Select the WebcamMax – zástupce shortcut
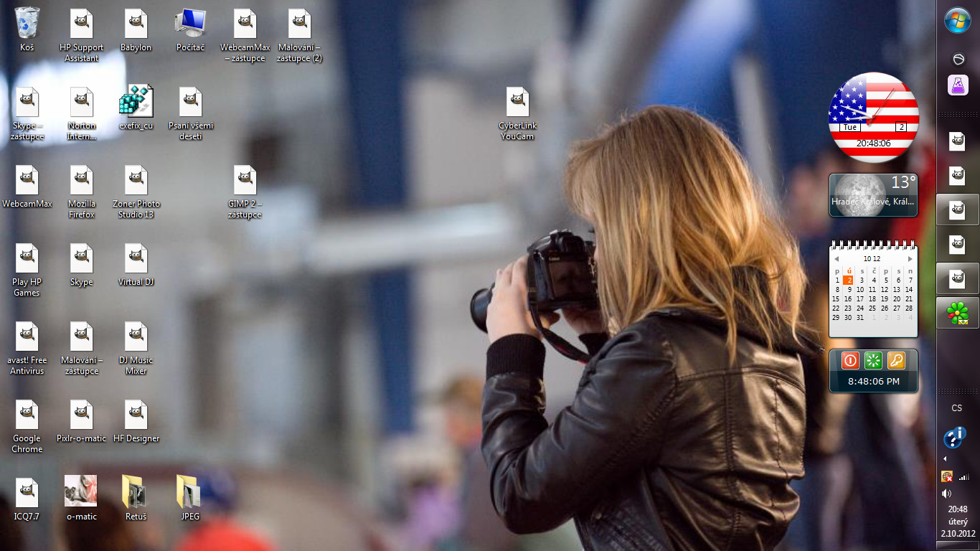Image resolution: width=980 pixels, height=551 pixels. (245, 23)
